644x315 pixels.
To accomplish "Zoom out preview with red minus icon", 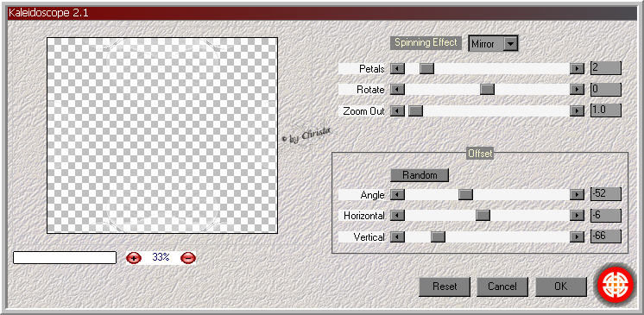I will click(188, 258).
